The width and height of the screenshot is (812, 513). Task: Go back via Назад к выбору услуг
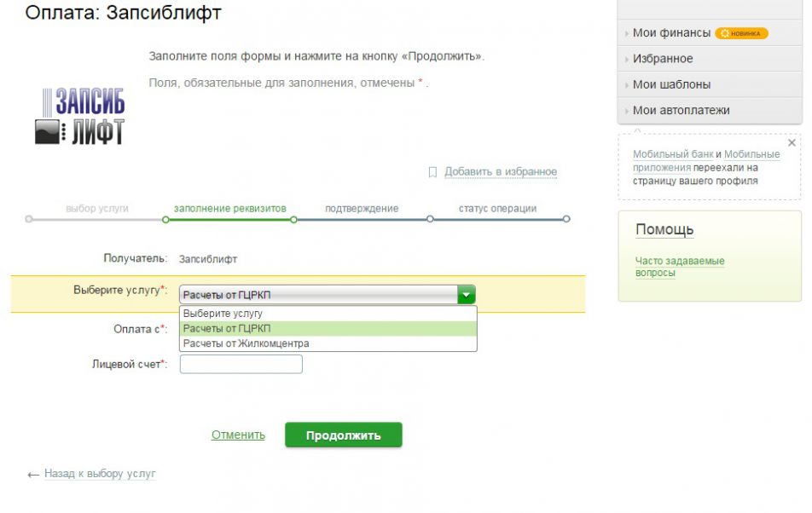tap(100, 473)
